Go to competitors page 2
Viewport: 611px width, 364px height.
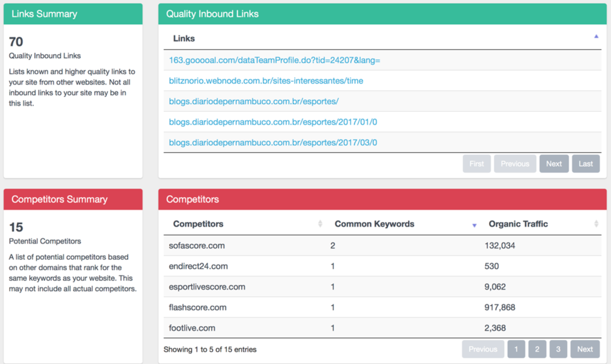pos(537,349)
